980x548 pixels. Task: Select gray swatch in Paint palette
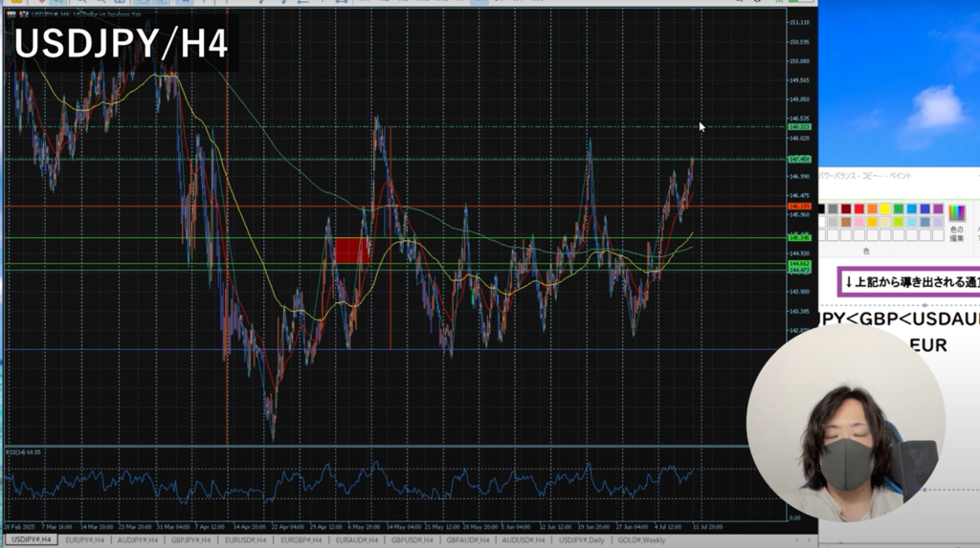pos(834,208)
